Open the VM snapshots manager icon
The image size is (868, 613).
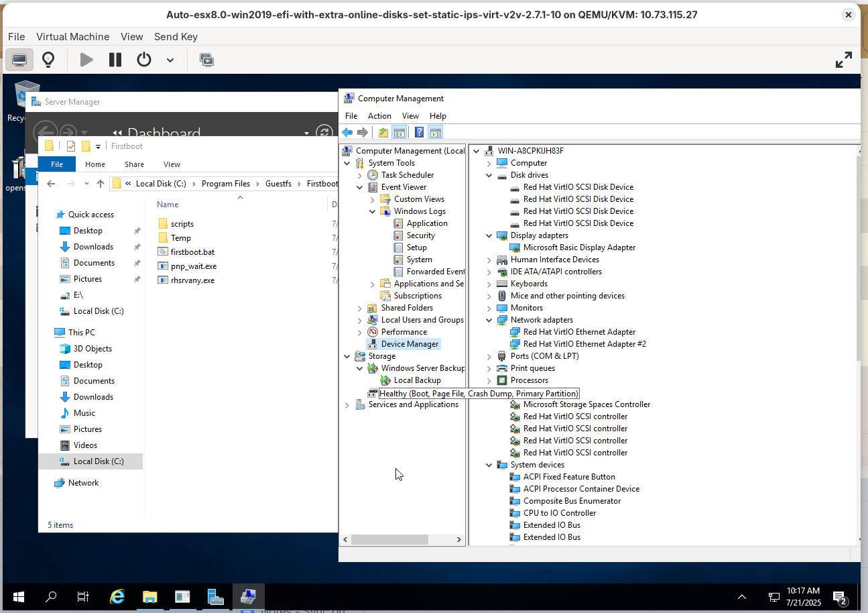[207, 60]
